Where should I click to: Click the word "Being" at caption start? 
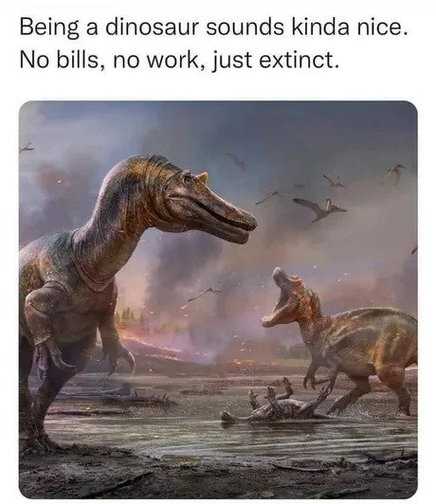point(49,28)
